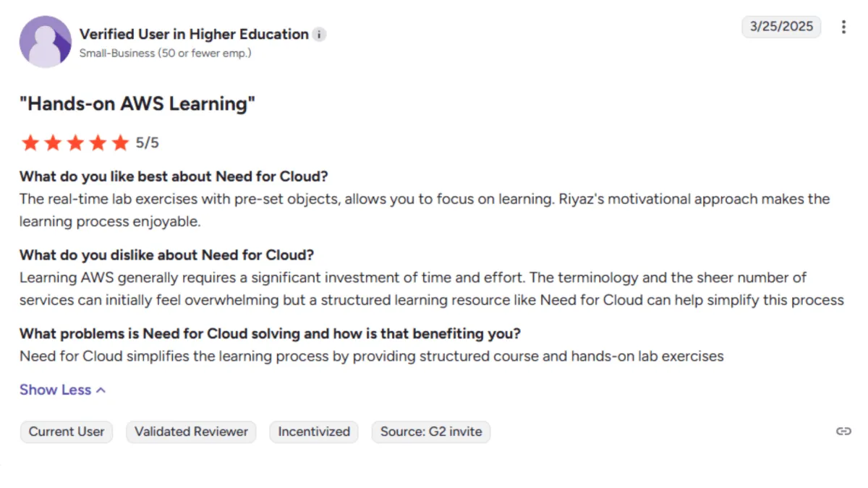The image size is (868, 488).
Task: Click the 3/25/2025 date badge
Action: point(781,27)
